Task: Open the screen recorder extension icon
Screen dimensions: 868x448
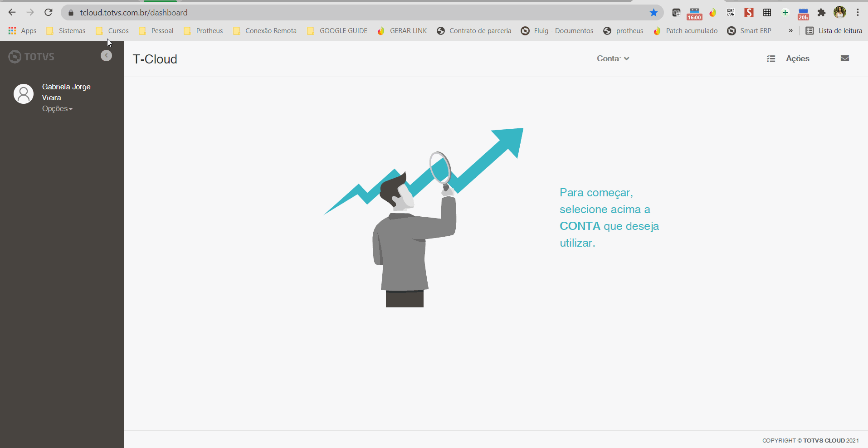Action: 676,13
